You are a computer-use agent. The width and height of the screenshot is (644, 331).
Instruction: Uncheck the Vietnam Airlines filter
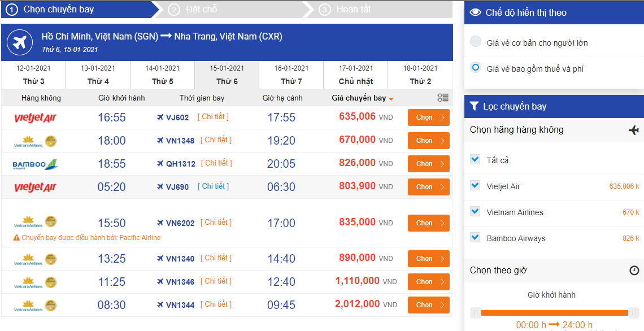pos(475,211)
